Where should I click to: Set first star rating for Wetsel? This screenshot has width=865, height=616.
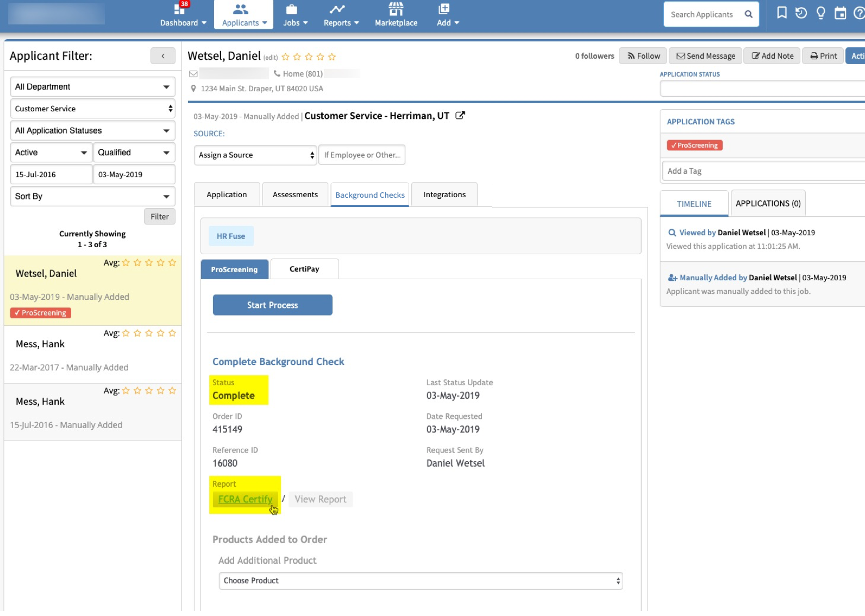(x=285, y=57)
